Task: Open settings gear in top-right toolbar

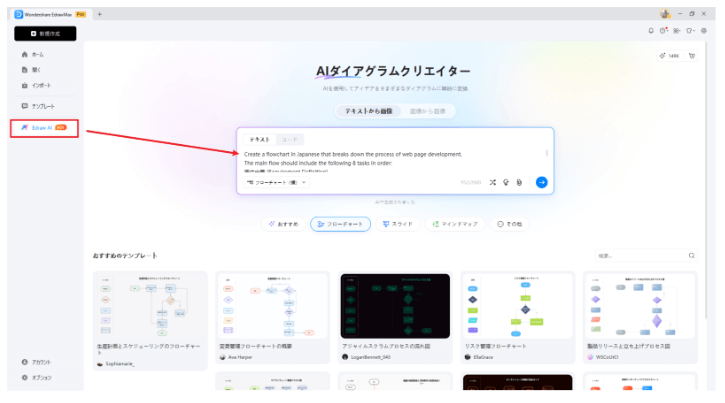Action: pos(704,31)
